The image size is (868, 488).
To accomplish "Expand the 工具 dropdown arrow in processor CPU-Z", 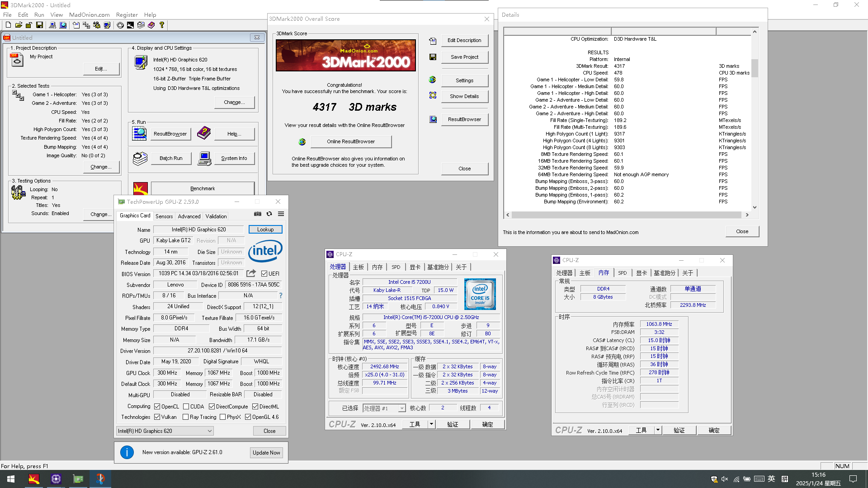I will (431, 424).
